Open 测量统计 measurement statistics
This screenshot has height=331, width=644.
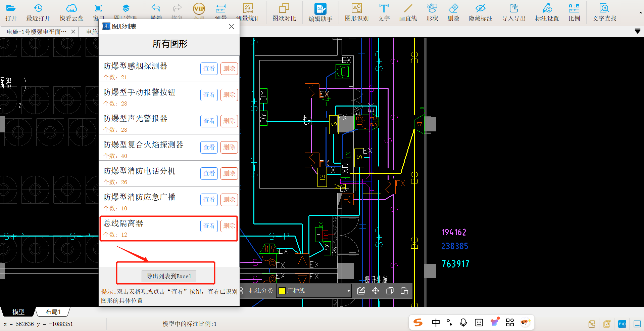click(x=248, y=12)
